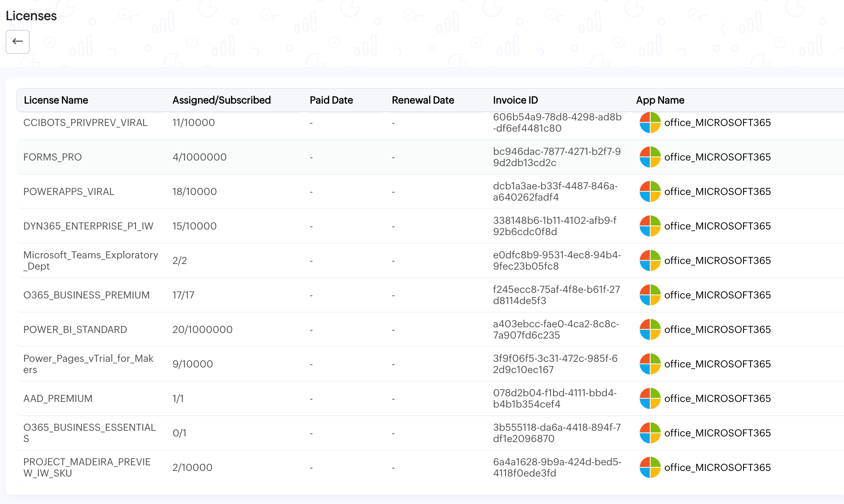
Task: Click the License Name column header
Action: point(56,100)
